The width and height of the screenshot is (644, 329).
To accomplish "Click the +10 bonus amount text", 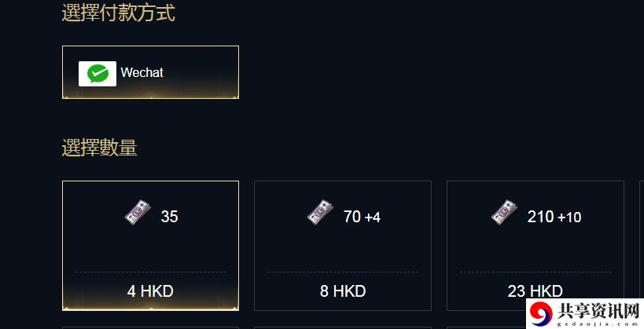I will [x=569, y=217].
